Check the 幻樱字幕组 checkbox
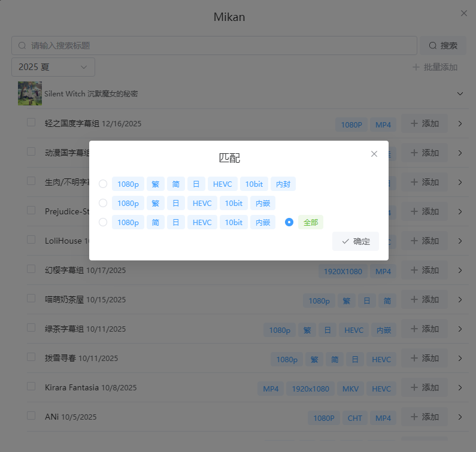 click(31, 269)
